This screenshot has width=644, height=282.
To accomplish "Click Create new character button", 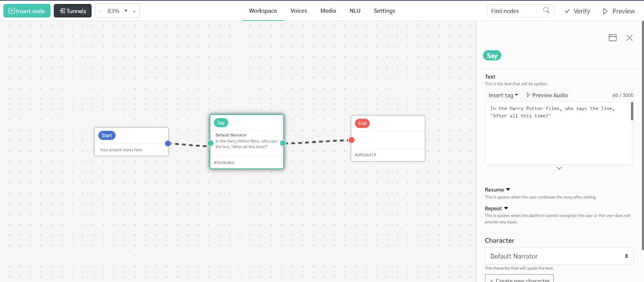I will click(519, 279).
